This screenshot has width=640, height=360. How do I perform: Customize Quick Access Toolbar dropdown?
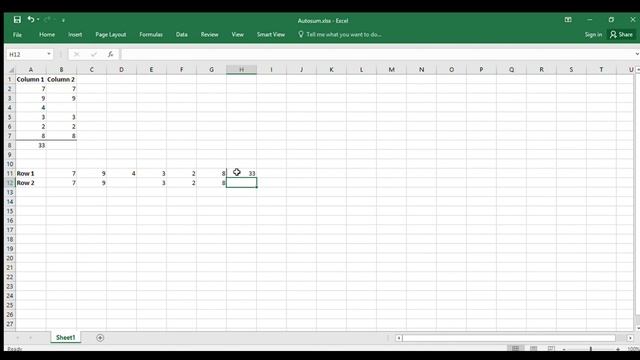point(63,20)
